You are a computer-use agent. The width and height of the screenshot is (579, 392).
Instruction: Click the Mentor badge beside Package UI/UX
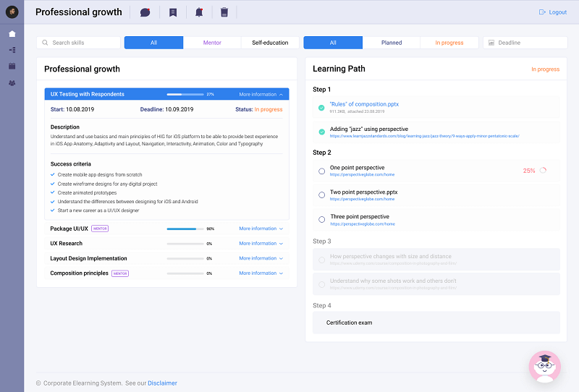(100, 229)
